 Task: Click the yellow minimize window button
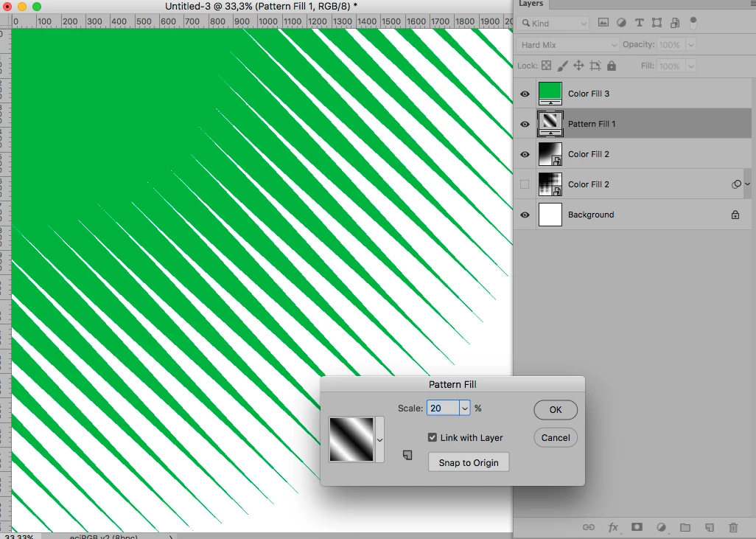point(22,7)
